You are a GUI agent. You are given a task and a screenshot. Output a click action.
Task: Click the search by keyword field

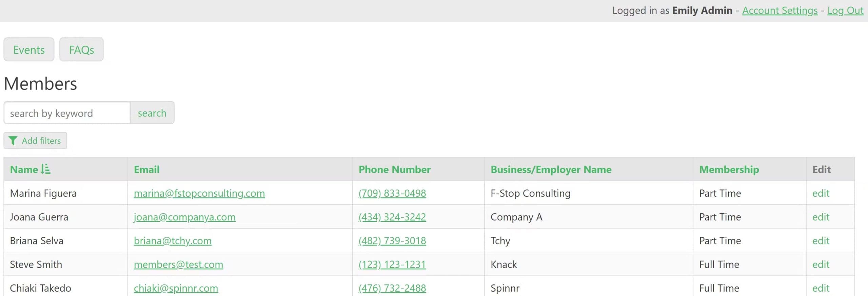pyautogui.click(x=67, y=113)
